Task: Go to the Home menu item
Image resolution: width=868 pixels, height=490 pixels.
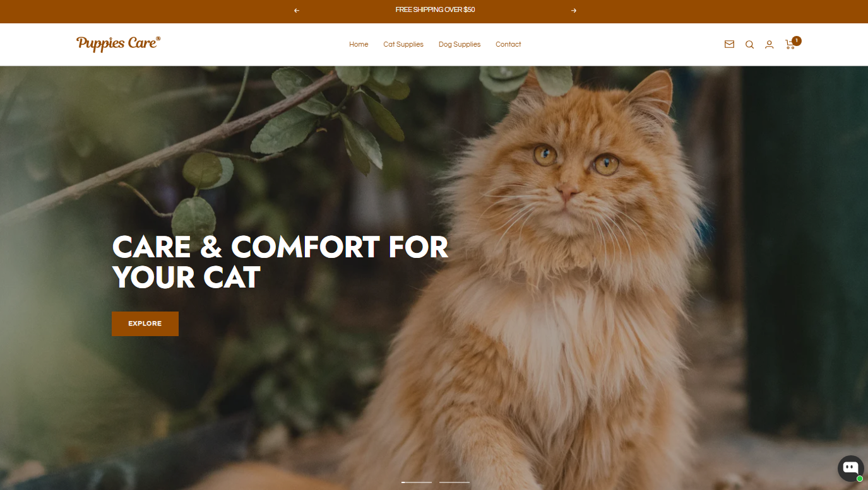Action: click(x=359, y=44)
